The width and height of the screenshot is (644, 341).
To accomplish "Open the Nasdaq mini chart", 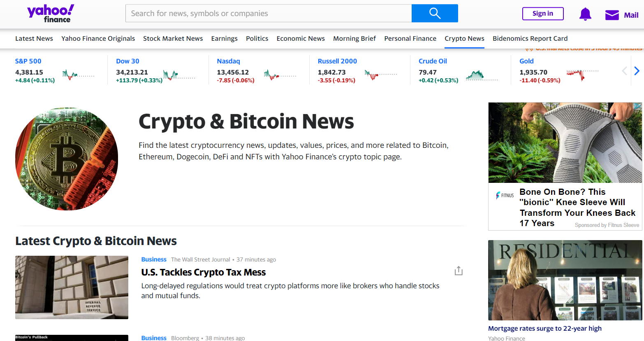I will [x=280, y=75].
